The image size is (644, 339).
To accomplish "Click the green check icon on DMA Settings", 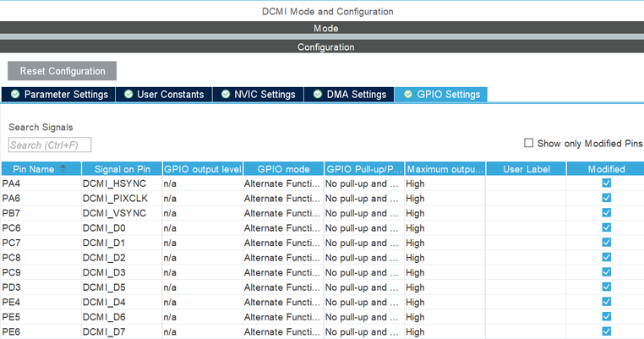I will point(318,94).
